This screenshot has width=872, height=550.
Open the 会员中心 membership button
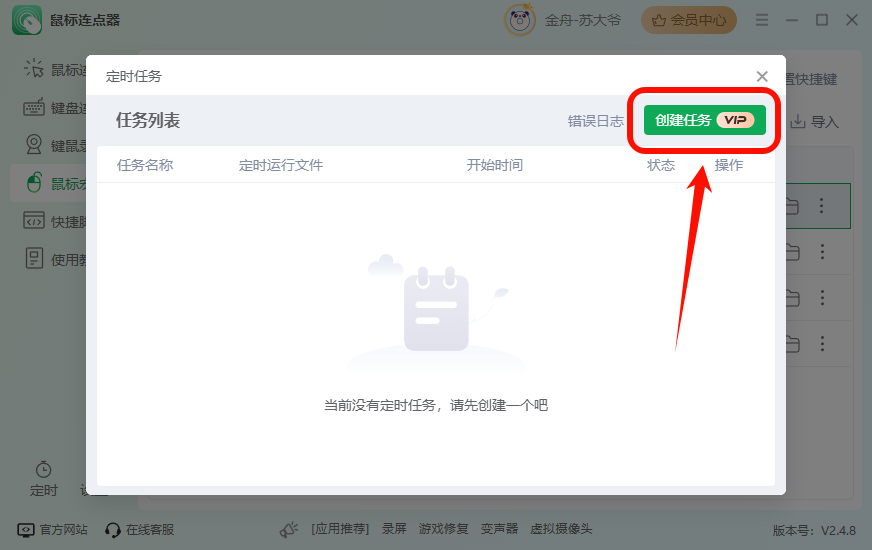(688, 20)
